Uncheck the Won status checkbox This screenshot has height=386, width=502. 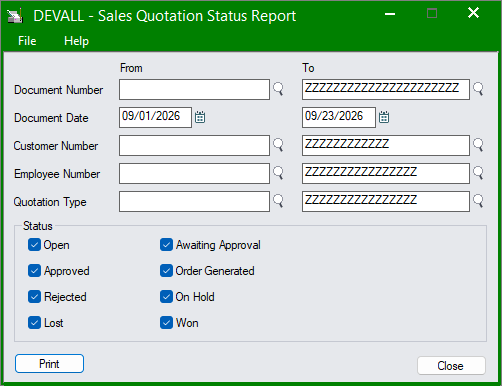(x=166, y=323)
